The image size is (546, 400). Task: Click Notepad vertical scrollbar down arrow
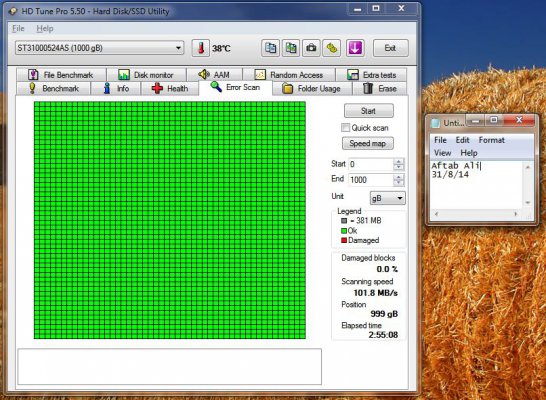click(x=528, y=202)
